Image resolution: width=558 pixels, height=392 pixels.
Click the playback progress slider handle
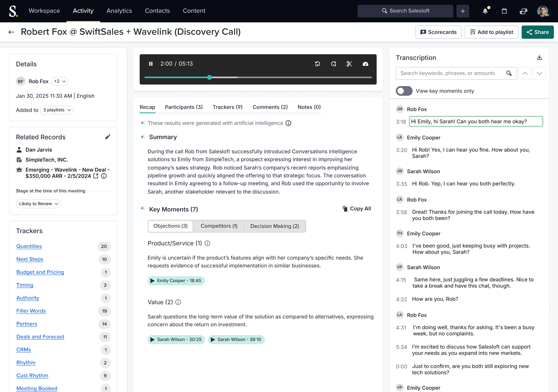[x=209, y=77]
